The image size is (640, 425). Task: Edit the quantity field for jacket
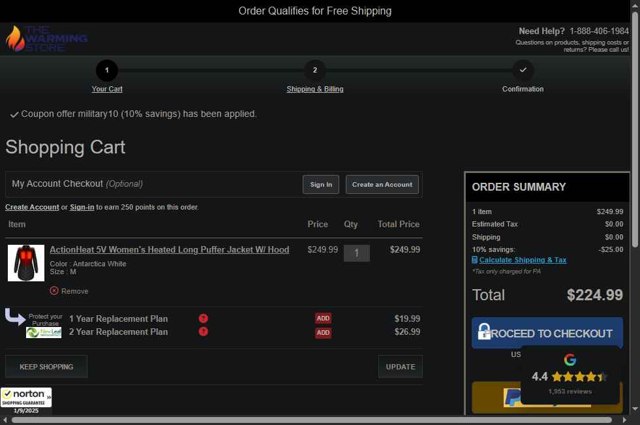pos(357,253)
